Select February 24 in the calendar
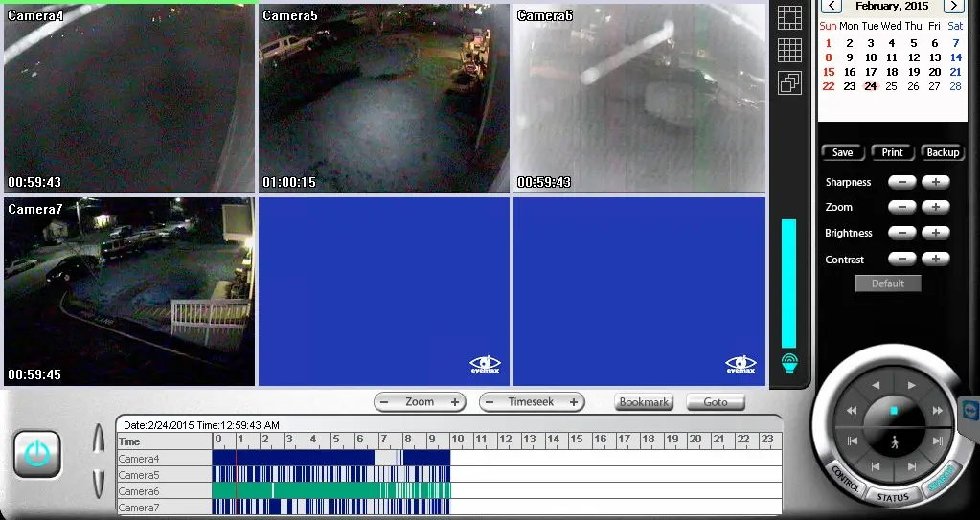Viewport: 980px width, 520px height. pyautogui.click(x=871, y=86)
